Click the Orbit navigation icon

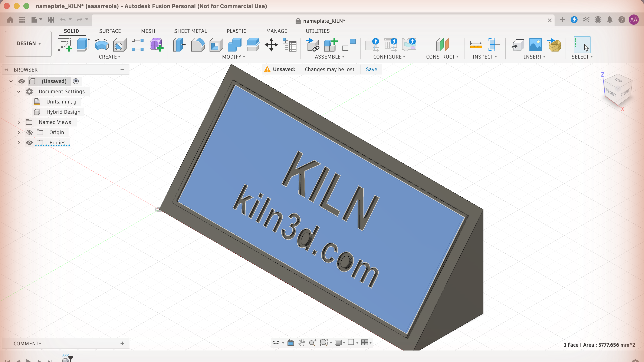click(x=276, y=342)
